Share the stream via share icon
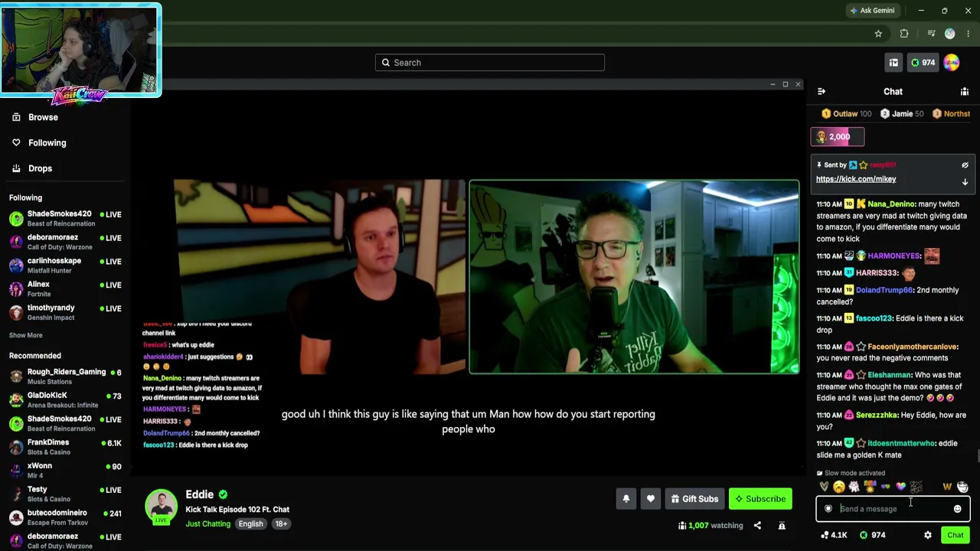 757,526
